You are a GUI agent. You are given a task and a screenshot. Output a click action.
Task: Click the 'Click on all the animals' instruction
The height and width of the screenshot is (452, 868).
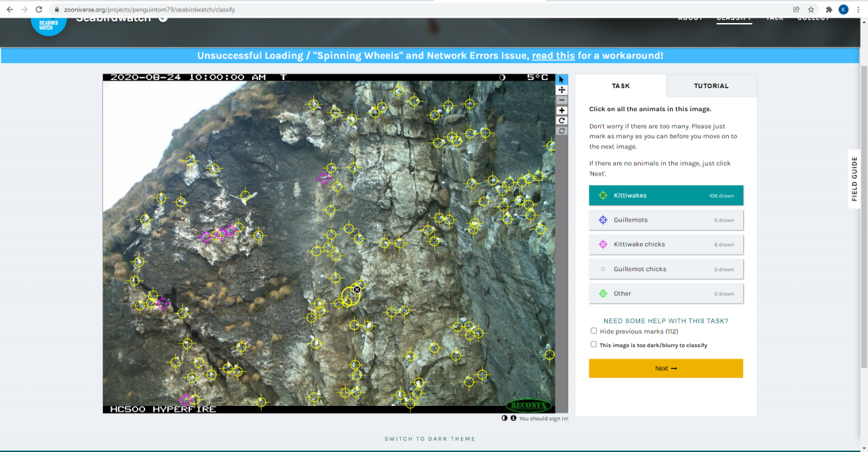pyautogui.click(x=650, y=108)
